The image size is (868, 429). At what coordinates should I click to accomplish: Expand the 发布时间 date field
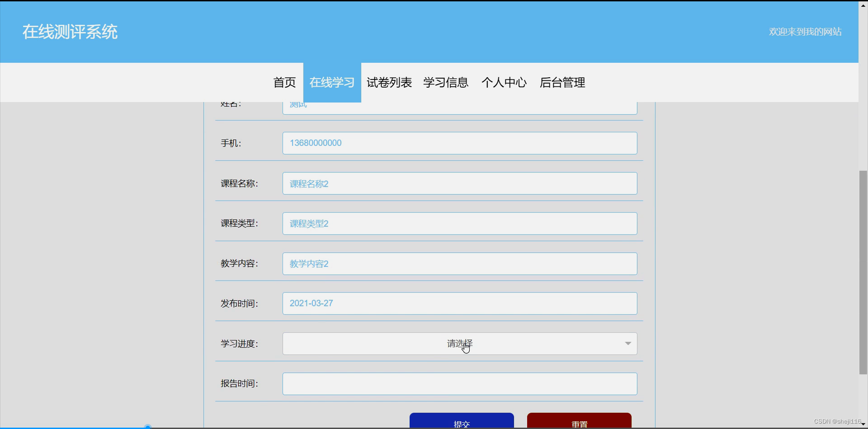459,303
